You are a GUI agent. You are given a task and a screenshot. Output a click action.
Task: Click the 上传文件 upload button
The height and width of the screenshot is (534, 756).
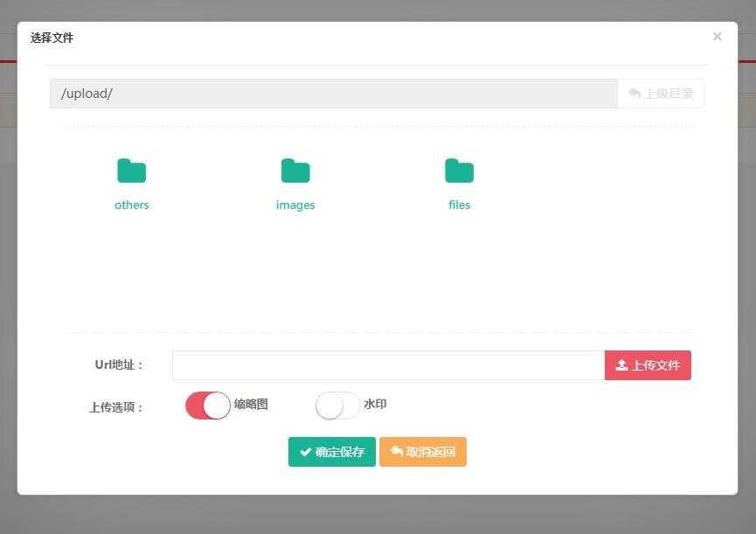(648, 365)
